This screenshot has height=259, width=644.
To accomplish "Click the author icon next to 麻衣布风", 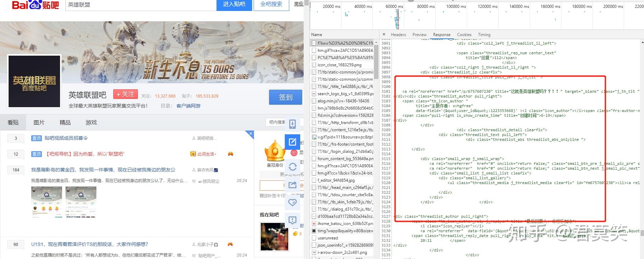I will [x=194, y=170].
